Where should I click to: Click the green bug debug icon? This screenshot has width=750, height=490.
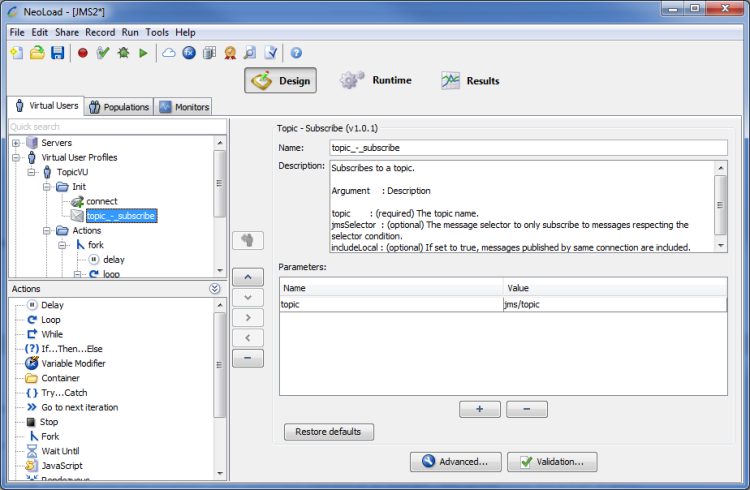click(123, 53)
